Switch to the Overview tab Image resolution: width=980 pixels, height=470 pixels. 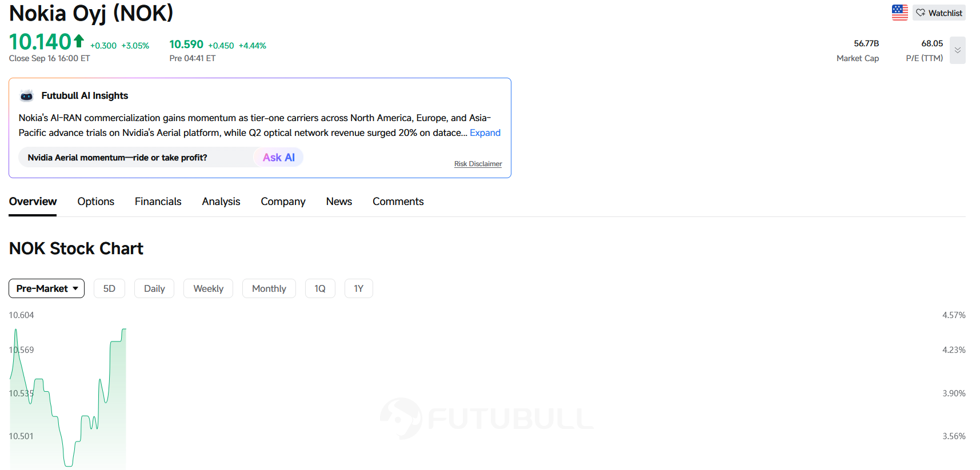point(33,202)
